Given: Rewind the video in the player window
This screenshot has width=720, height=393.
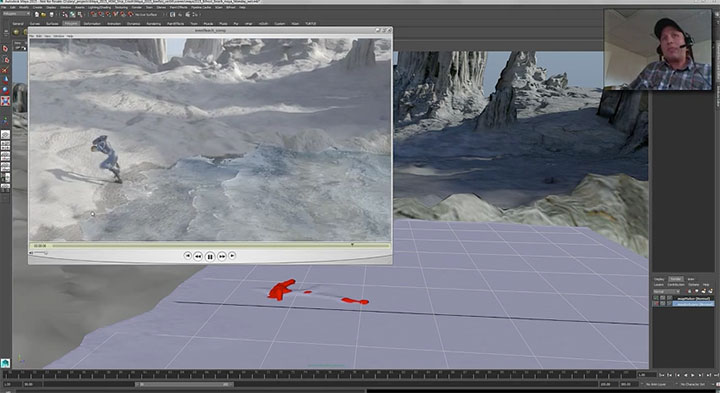Looking at the screenshot, I should [x=198, y=256].
